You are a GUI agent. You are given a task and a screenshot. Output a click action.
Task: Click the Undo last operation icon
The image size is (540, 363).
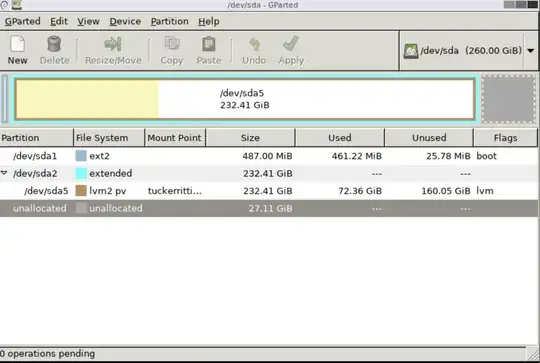(x=254, y=44)
